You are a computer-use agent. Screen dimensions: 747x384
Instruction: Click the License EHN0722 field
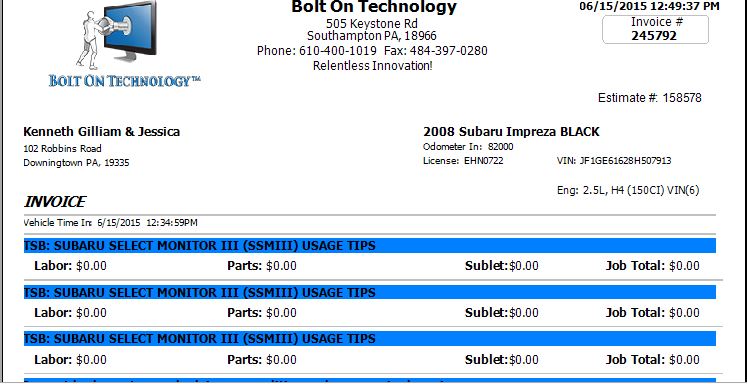pos(463,161)
